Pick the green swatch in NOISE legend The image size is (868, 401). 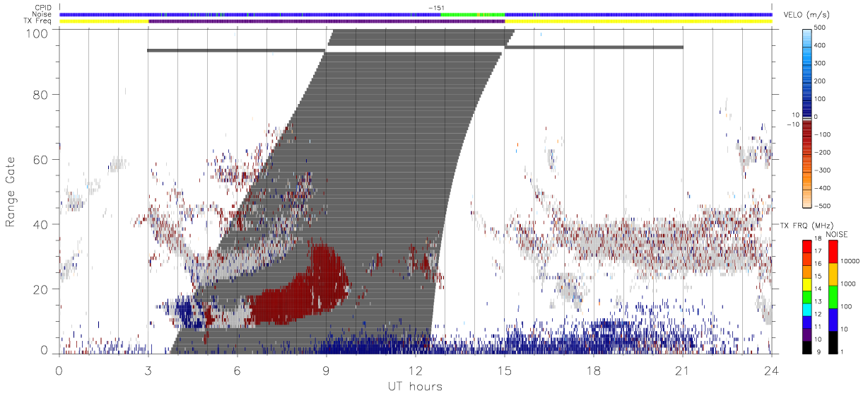tap(832, 297)
